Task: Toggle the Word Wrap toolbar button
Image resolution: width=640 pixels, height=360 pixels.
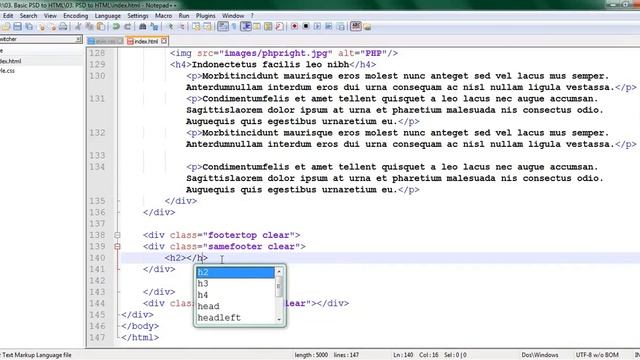Action: [x=223, y=27]
